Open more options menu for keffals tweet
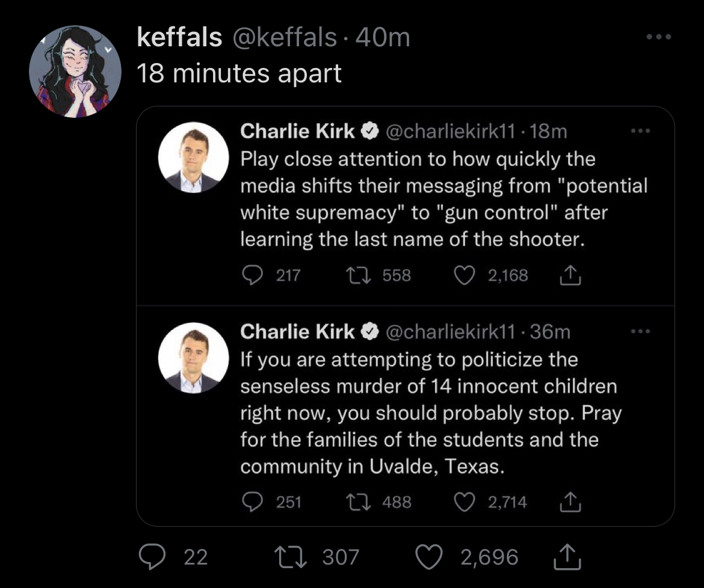This screenshot has width=704, height=588. click(659, 37)
